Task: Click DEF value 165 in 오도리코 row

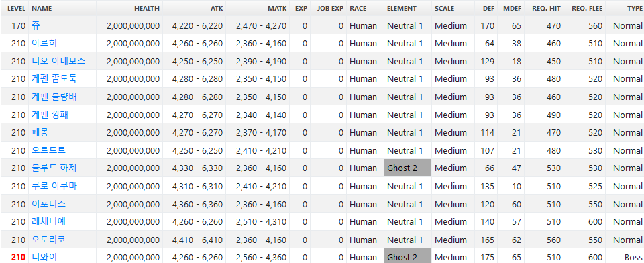Action: [488, 240]
